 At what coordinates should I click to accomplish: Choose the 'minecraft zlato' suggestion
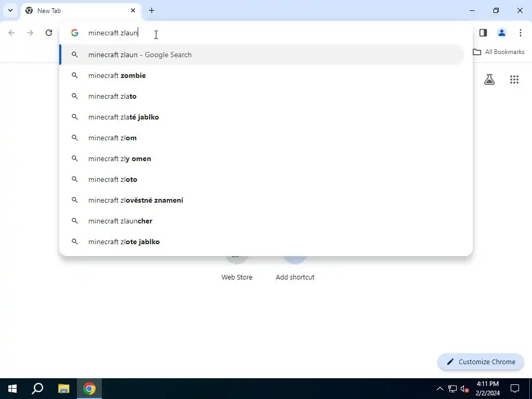(262, 96)
